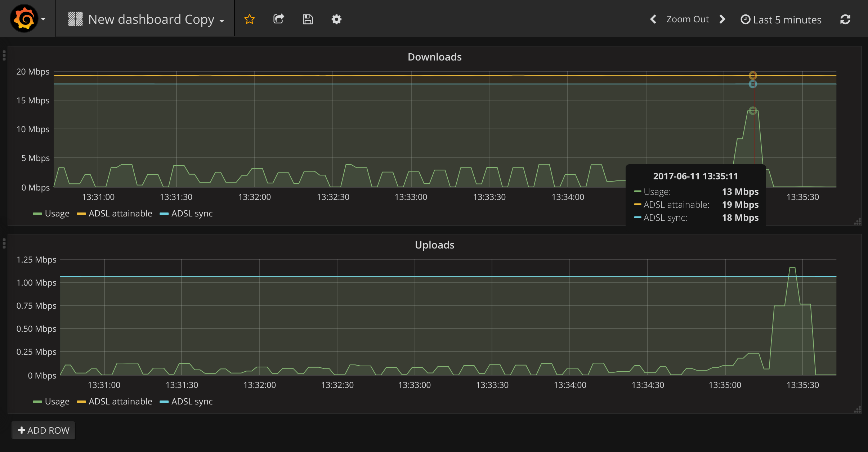Screen dimensions: 868x452
Task: Open the Uploads panel title menu
Action: click(434, 245)
